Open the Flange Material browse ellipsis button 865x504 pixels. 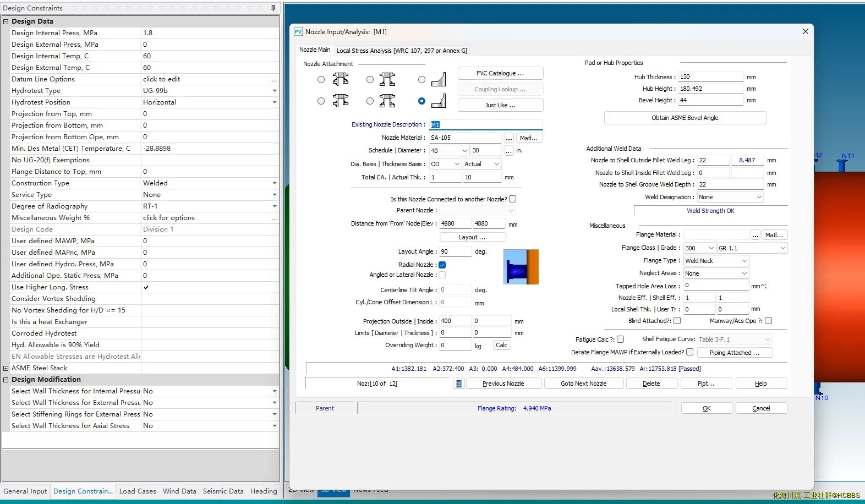755,235
